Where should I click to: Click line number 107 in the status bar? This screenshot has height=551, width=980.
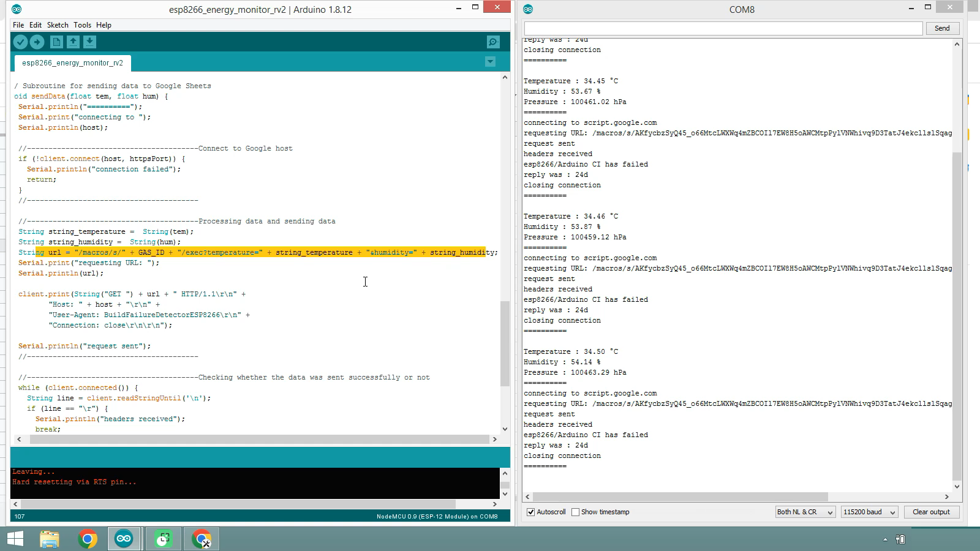[x=20, y=517]
